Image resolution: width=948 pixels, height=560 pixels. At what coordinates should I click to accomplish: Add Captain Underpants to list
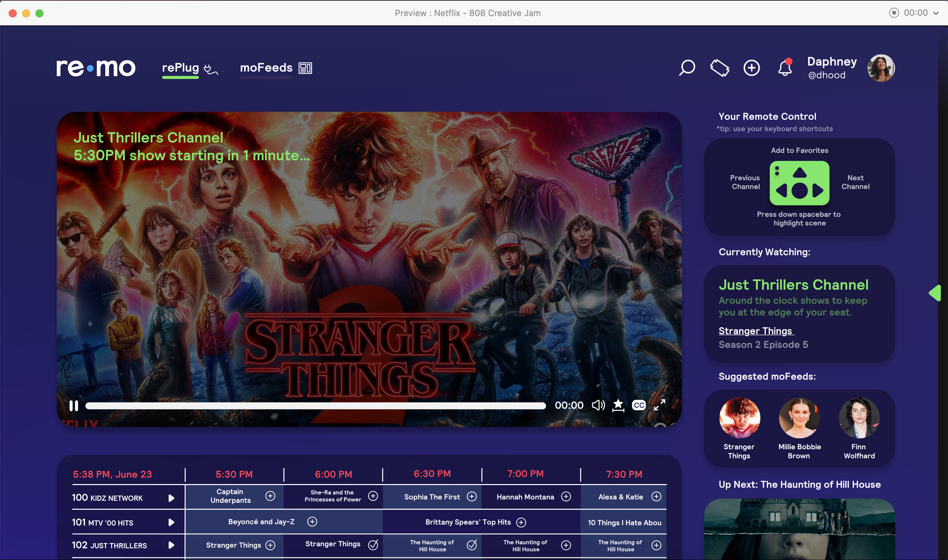(270, 496)
